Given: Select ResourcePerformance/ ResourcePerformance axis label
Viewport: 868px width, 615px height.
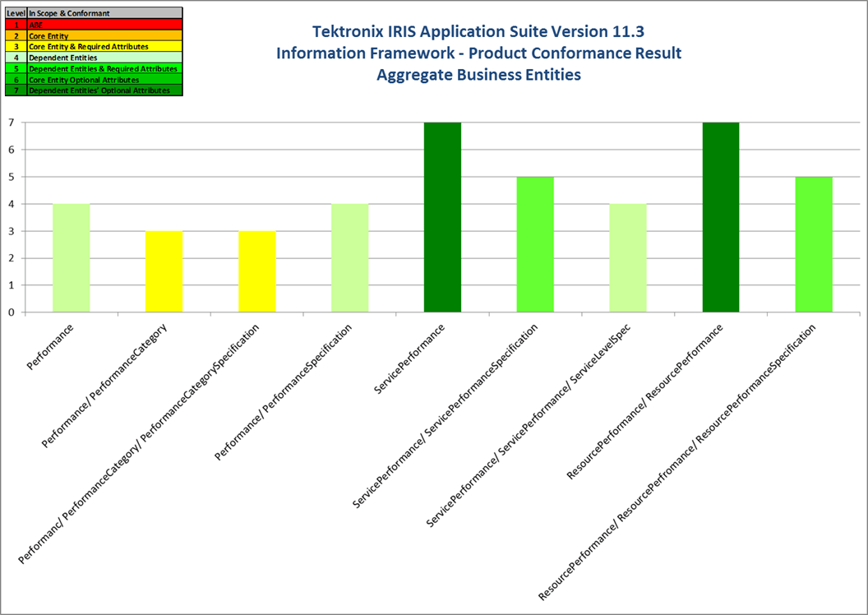Looking at the screenshot, I should [x=645, y=401].
